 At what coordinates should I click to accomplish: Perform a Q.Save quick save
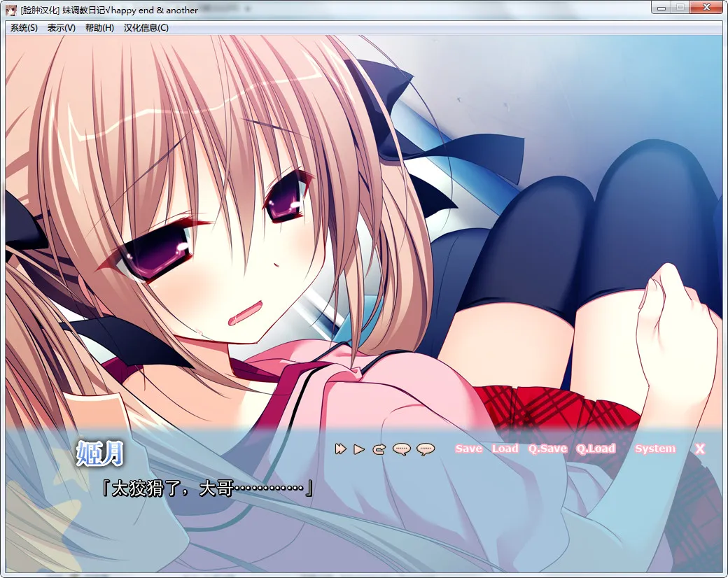click(548, 449)
